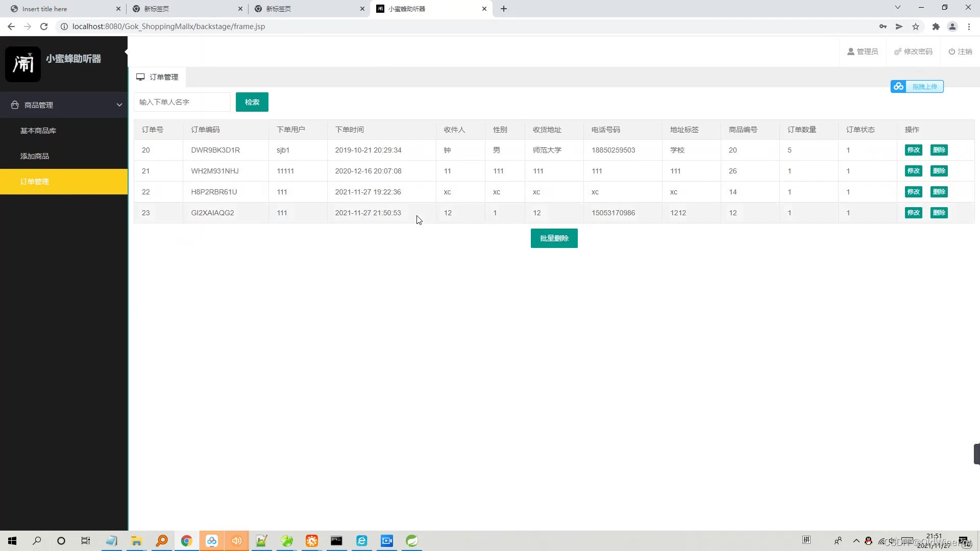The height and width of the screenshot is (551, 980).
Task: Click 修改 for order DWR9BK3D1R
Action: point(913,150)
